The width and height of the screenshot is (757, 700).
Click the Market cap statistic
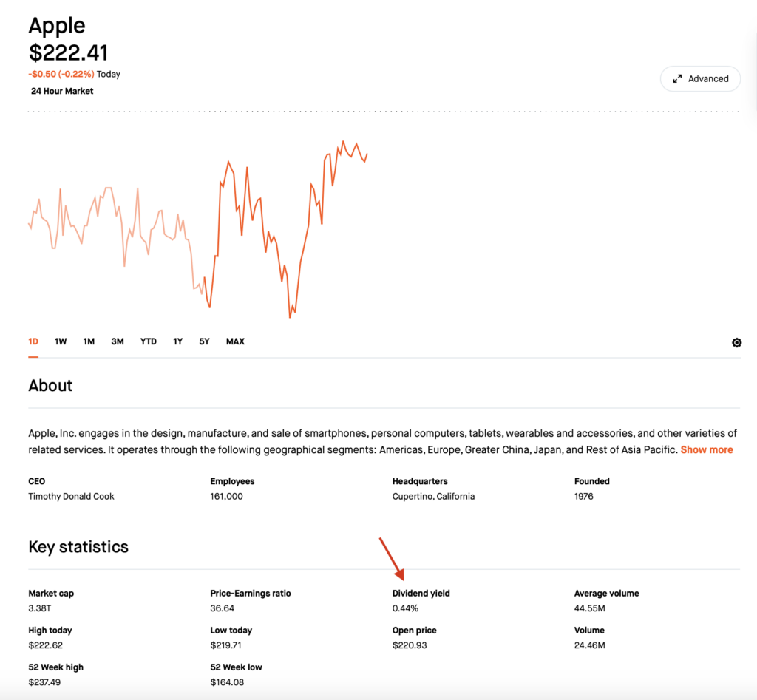[51, 594]
